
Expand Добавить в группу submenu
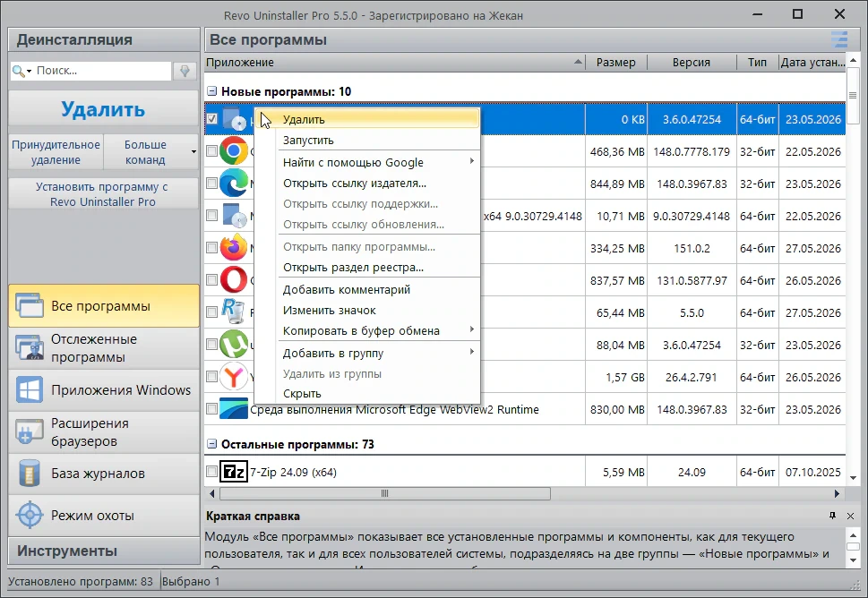pos(472,351)
